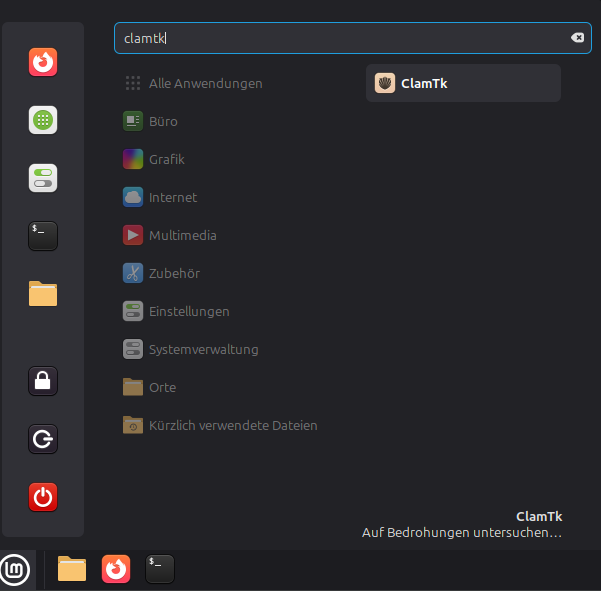
Task: Click the lock screen padlock icon
Action: [x=43, y=381]
